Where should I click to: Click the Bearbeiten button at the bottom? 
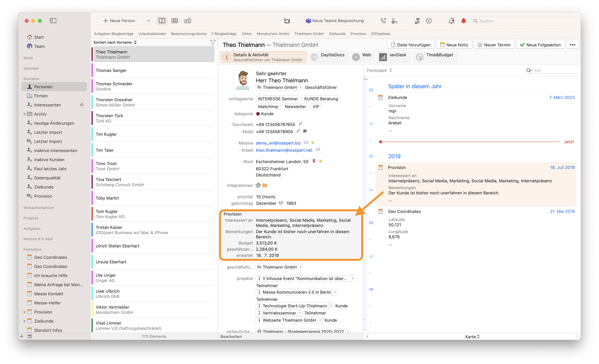point(231,336)
